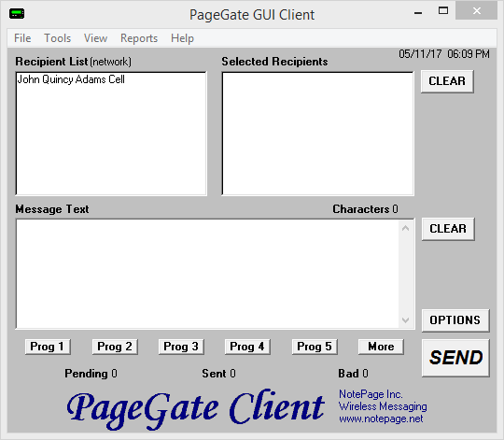Click the Characters 0 counter label
This screenshot has width=504, height=440.
(365, 209)
